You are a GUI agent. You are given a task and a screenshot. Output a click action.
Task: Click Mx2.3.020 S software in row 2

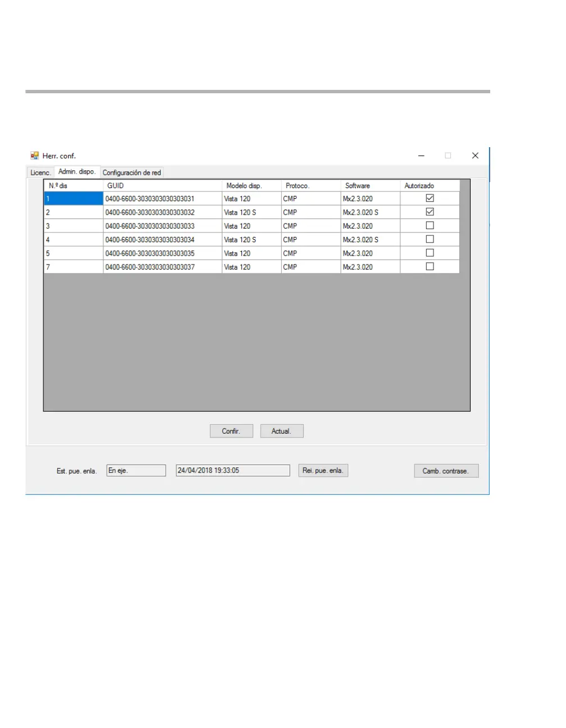coord(371,212)
